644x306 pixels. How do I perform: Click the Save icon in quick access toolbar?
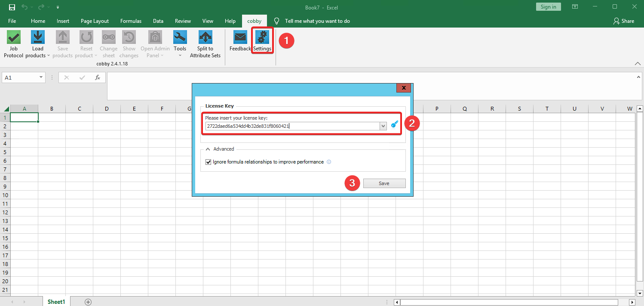point(12,7)
